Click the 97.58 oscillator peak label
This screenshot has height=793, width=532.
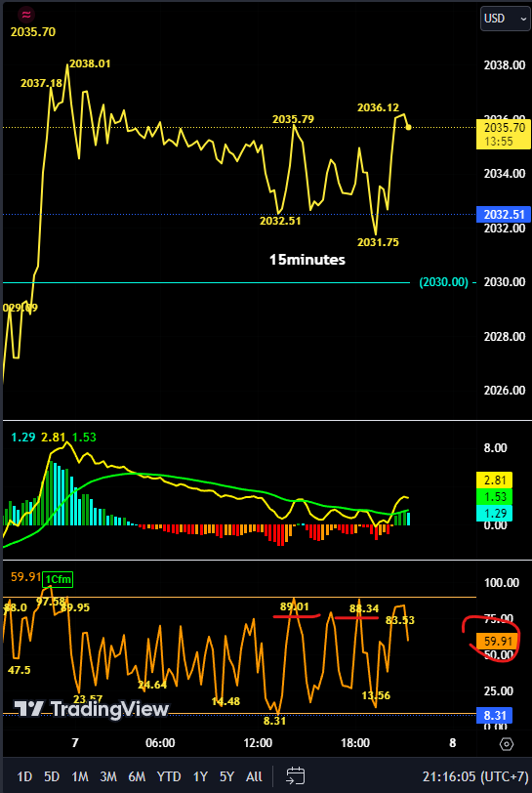click(51, 602)
